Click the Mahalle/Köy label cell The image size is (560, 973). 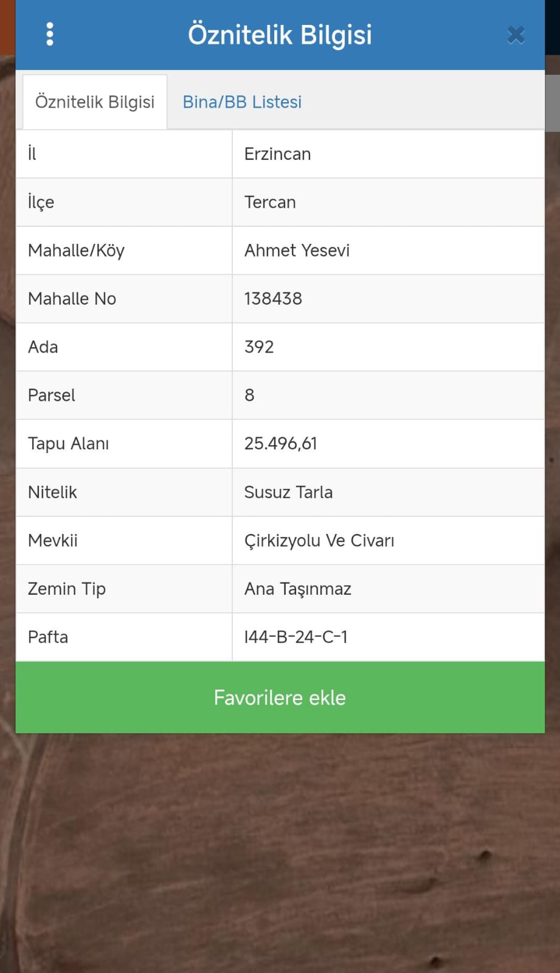click(x=124, y=251)
